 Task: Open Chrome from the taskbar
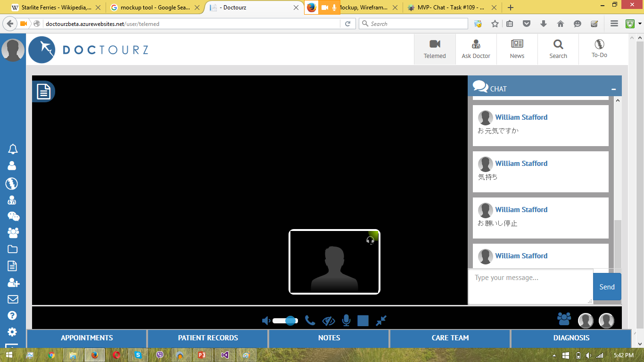click(51, 355)
